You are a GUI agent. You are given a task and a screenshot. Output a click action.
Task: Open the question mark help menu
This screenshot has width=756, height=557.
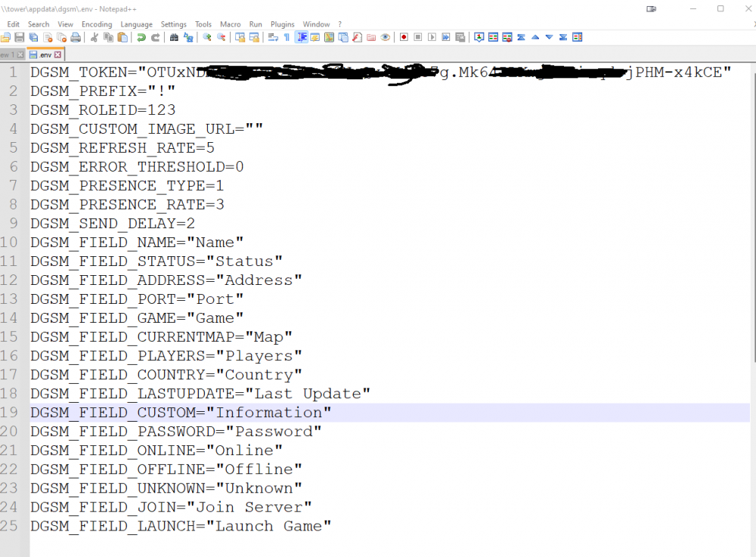tap(340, 24)
